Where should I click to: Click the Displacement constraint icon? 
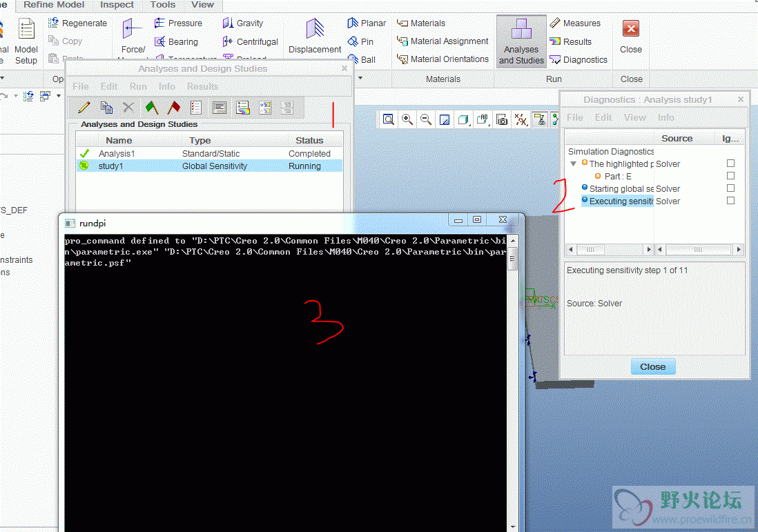click(x=315, y=37)
